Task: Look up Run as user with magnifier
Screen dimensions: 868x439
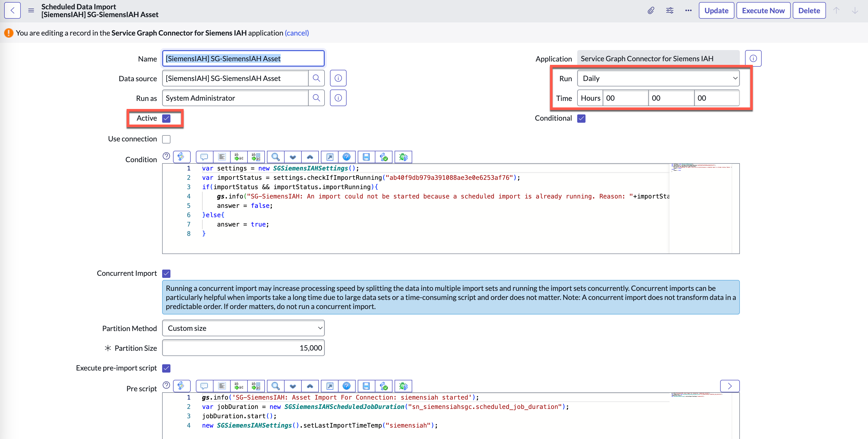Action: (316, 98)
